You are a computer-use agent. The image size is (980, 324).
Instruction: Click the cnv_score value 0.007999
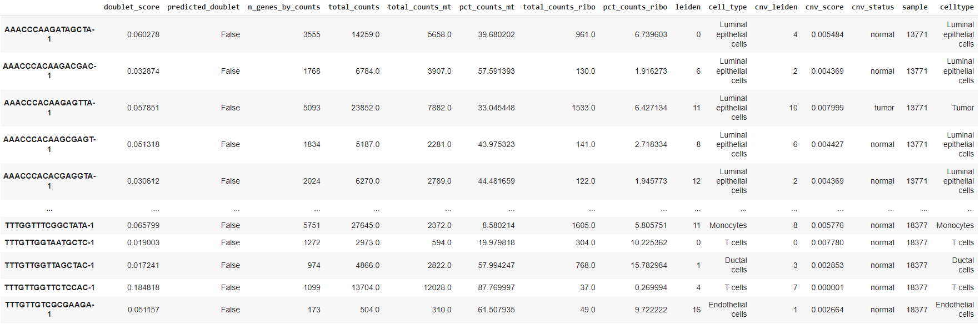827,108
